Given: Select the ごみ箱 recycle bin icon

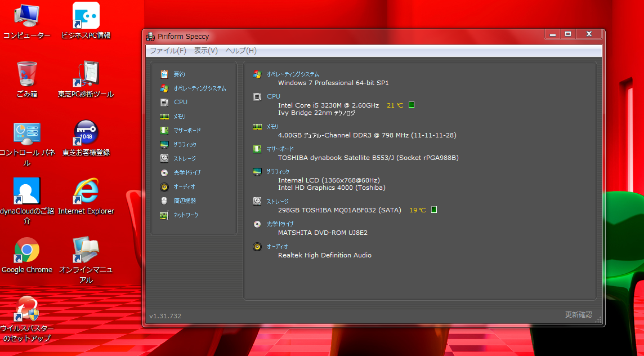Looking at the screenshot, I should pos(27,79).
